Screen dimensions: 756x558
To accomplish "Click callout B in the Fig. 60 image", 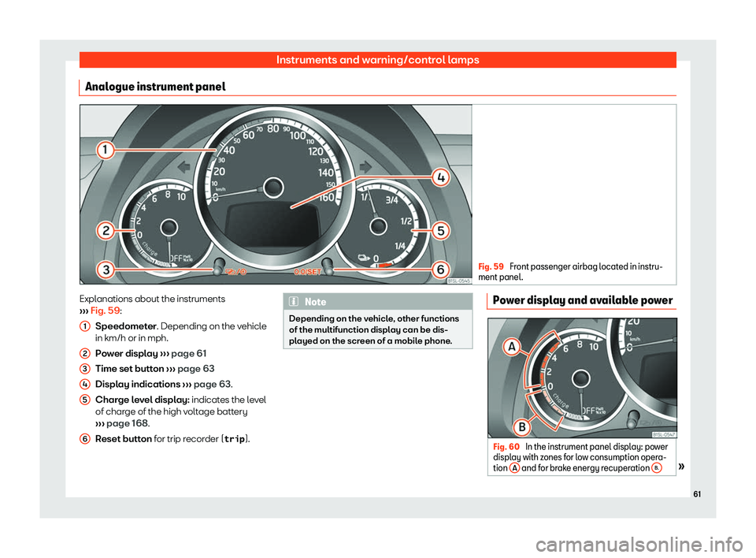I will [521, 426].
